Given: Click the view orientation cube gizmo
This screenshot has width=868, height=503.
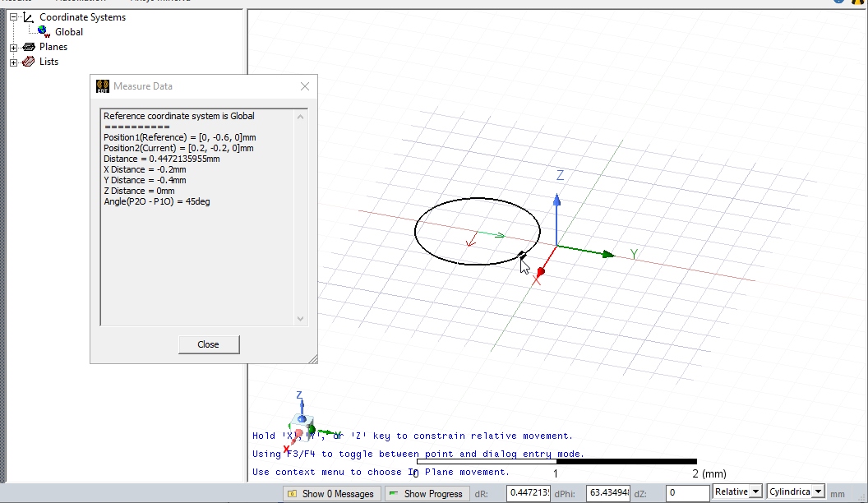Looking at the screenshot, I should pos(302,427).
